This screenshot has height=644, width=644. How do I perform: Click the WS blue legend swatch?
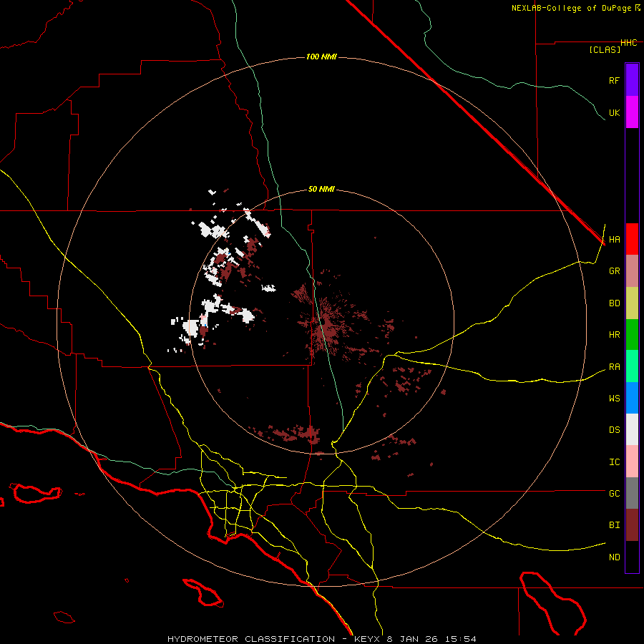click(x=632, y=398)
